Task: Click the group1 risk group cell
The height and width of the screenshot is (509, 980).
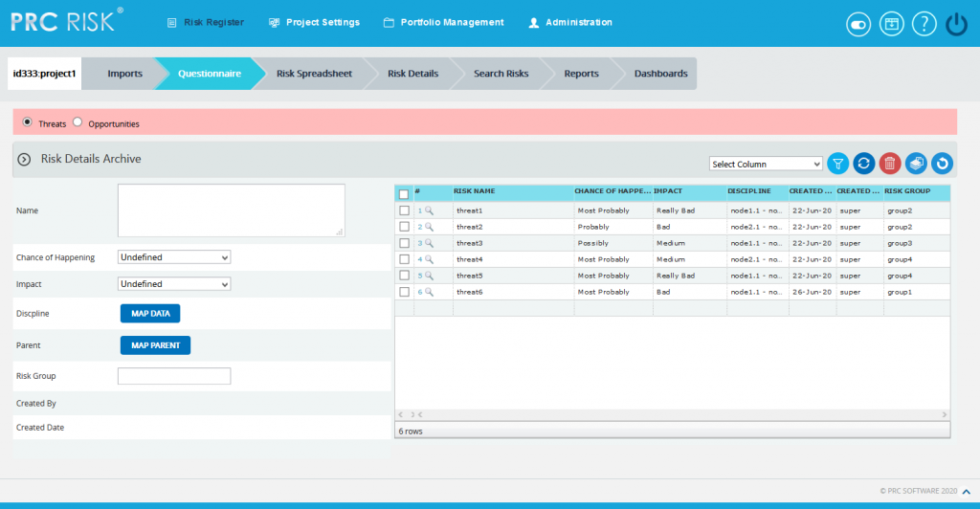Action: pos(916,292)
